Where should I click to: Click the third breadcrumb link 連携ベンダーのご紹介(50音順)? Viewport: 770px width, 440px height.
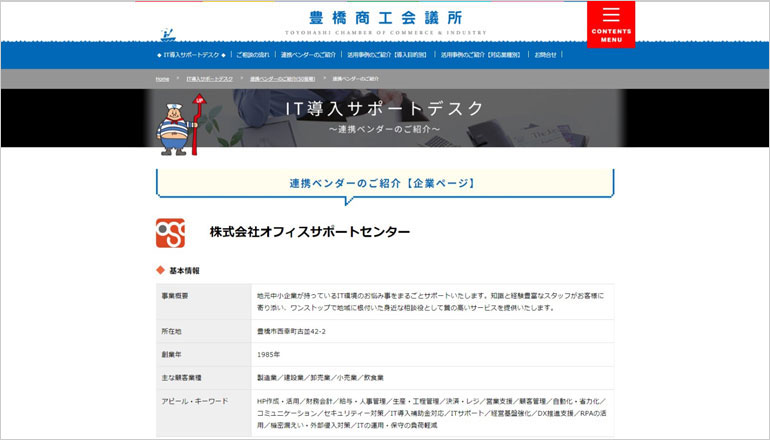point(282,79)
